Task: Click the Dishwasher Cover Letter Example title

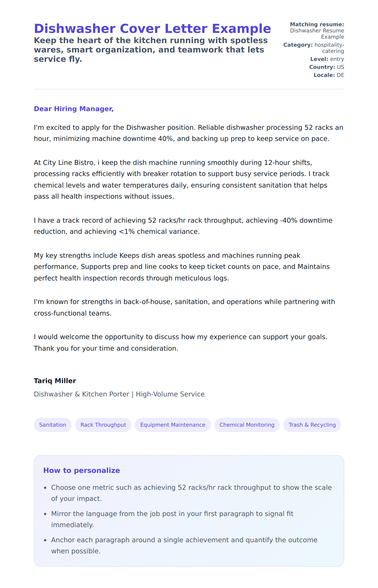Action: 152,29
